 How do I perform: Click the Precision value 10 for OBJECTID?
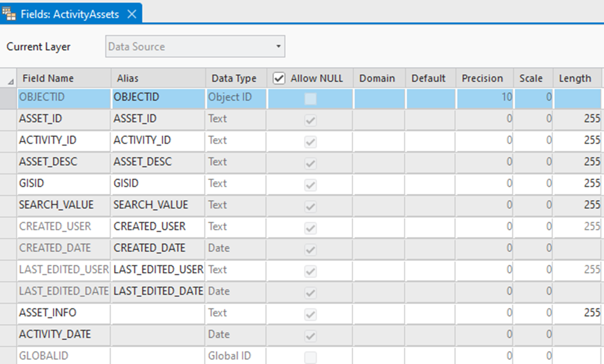(485, 98)
